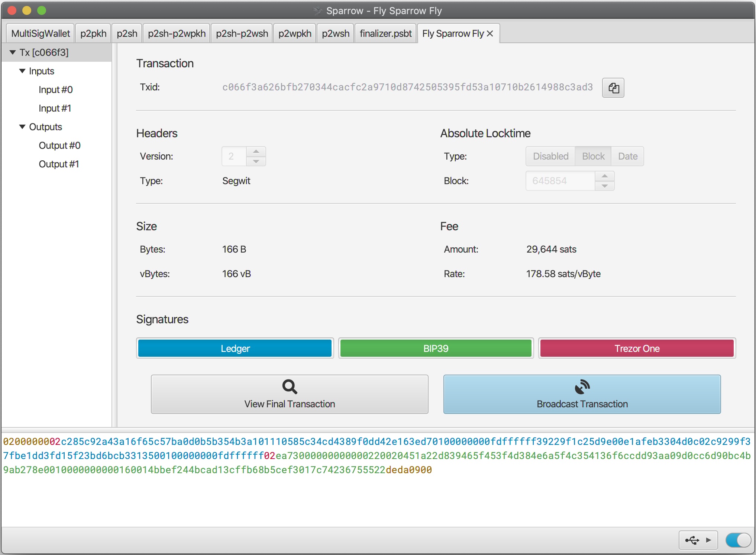Click the satellite Broadcast Transaction button
Viewport: 756px width, 555px height.
[x=582, y=394]
